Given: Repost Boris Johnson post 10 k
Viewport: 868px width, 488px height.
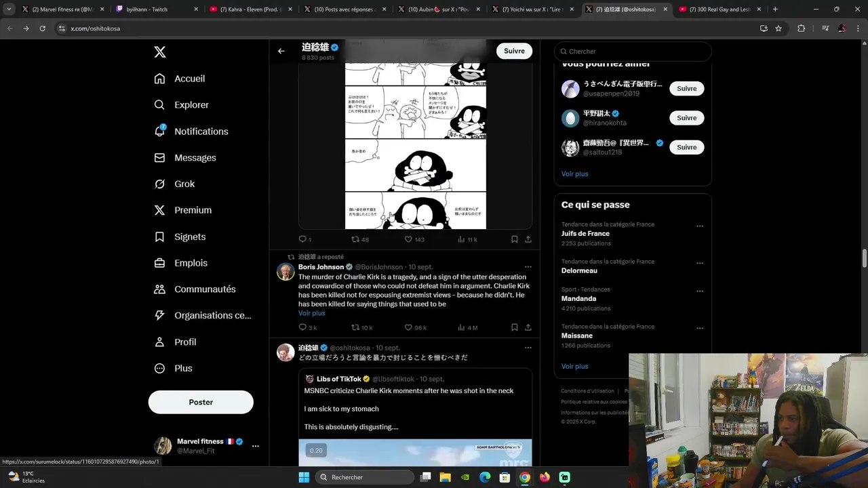Looking at the screenshot, I should click(x=361, y=327).
